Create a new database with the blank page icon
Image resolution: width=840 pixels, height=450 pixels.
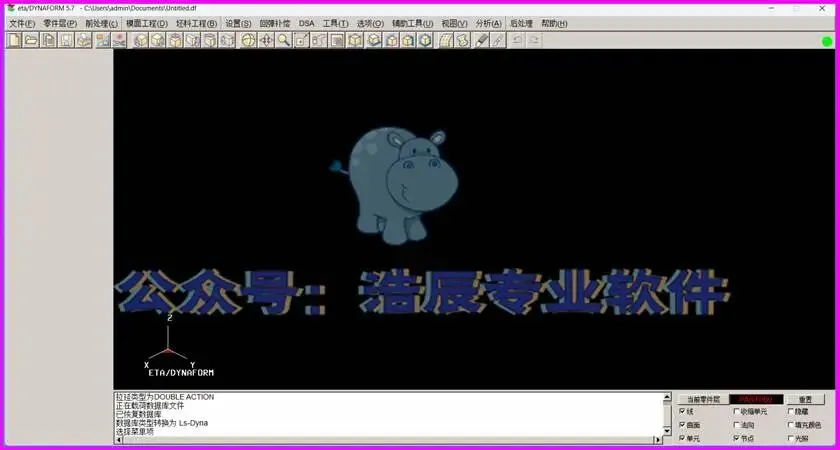pos(14,40)
